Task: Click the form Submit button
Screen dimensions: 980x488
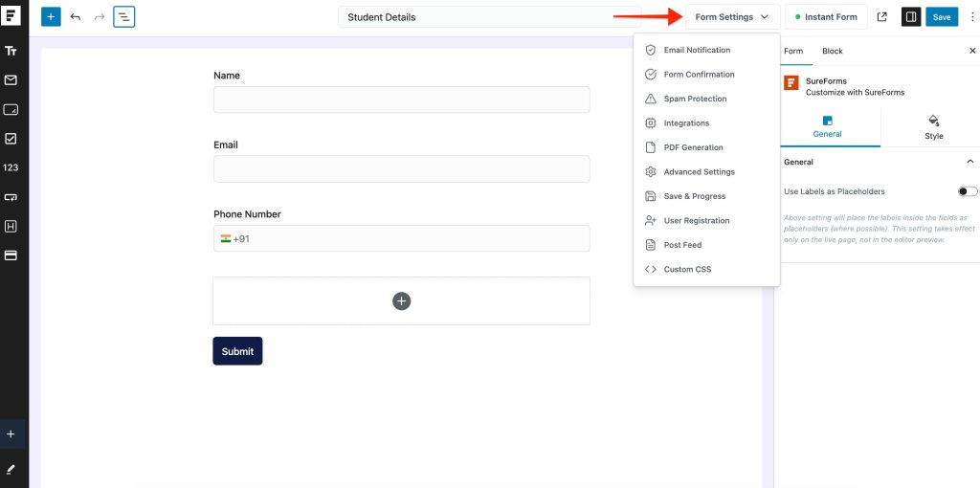Action: tap(237, 351)
